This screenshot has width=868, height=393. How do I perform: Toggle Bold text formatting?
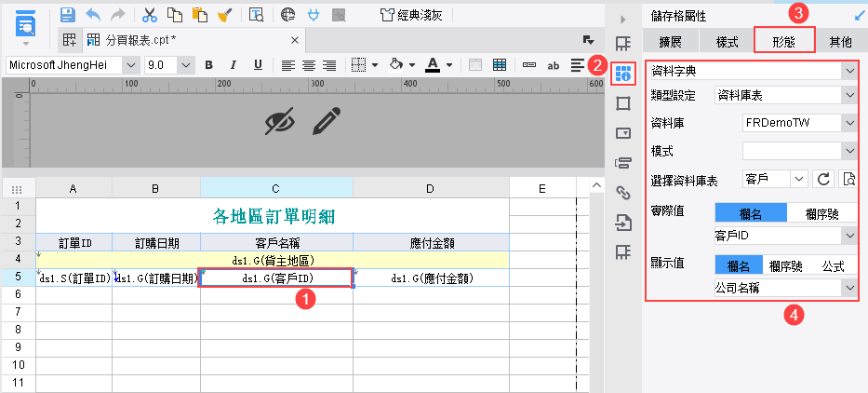208,65
